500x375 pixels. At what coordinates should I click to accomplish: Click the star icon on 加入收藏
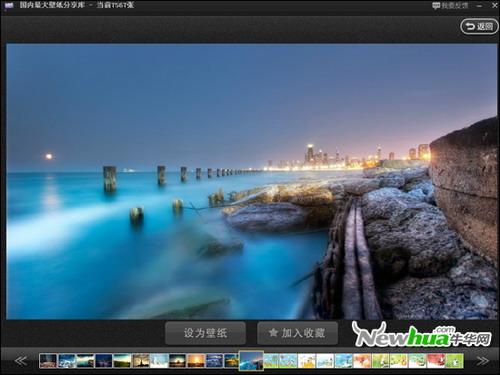point(273,333)
